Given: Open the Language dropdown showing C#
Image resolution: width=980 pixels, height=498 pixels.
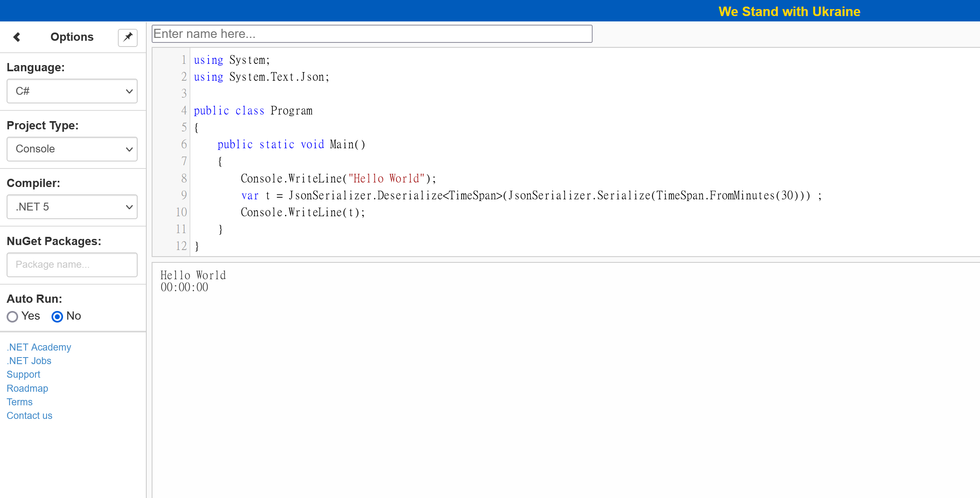Looking at the screenshot, I should point(72,91).
